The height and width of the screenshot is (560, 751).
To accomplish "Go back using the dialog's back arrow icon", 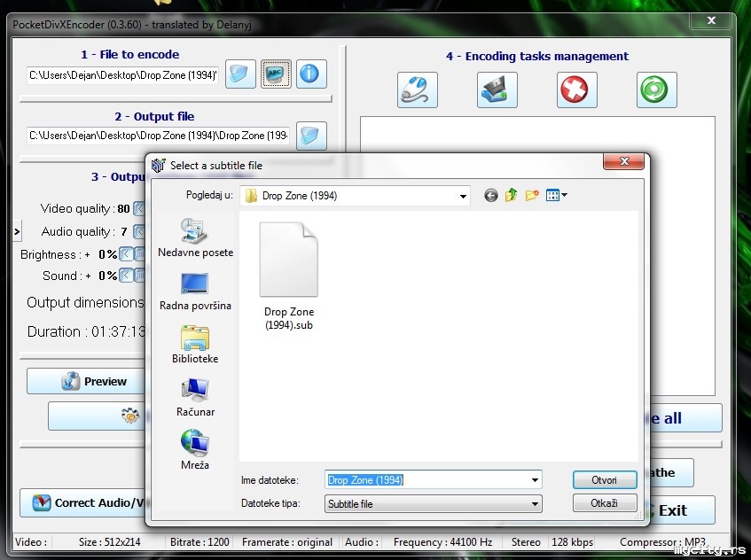I will pos(490,195).
